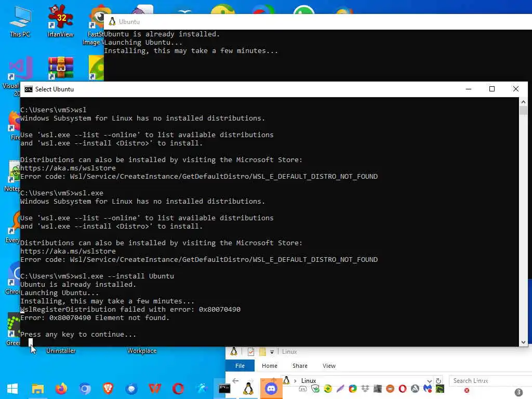Image resolution: width=532 pixels, height=399 pixels.
Task: Expand the address bar history dropdown
Action: tap(429, 381)
